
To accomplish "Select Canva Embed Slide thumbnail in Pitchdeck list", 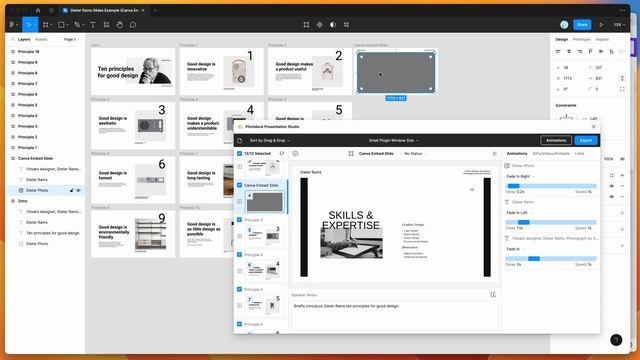I will pyautogui.click(x=264, y=202).
